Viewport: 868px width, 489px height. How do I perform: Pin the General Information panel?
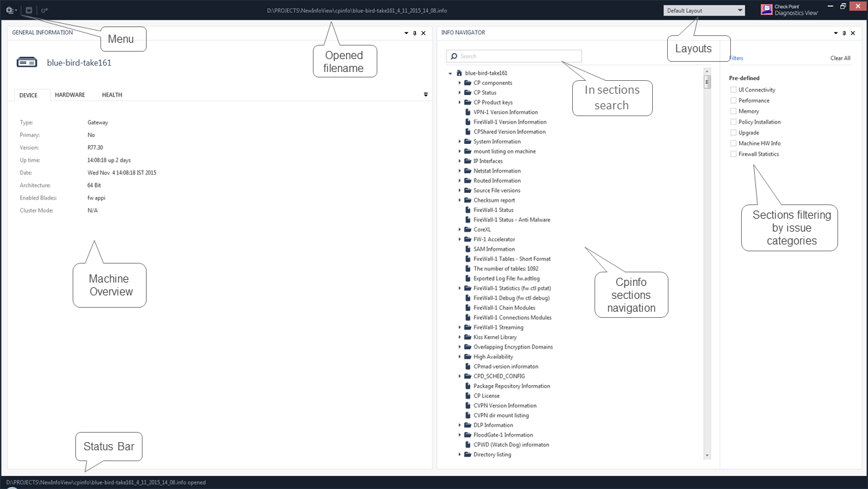pos(415,33)
